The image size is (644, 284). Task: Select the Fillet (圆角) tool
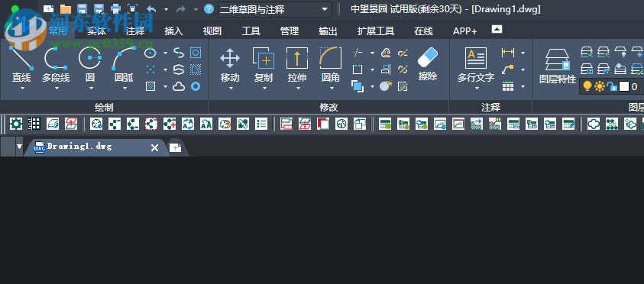click(x=331, y=65)
